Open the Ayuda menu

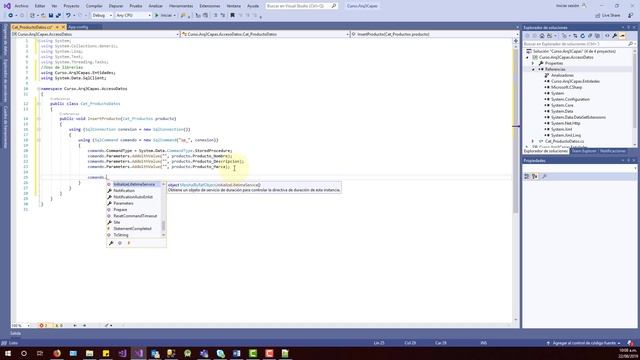pyautogui.click(x=253, y=6)
